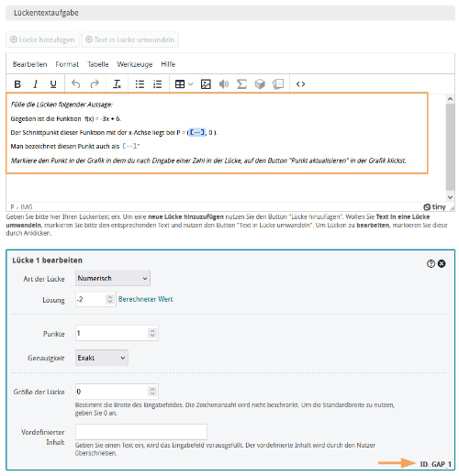Open the Werkzeuge menu
This screenshot has height=476, width=459.
[x=135, y=64]
